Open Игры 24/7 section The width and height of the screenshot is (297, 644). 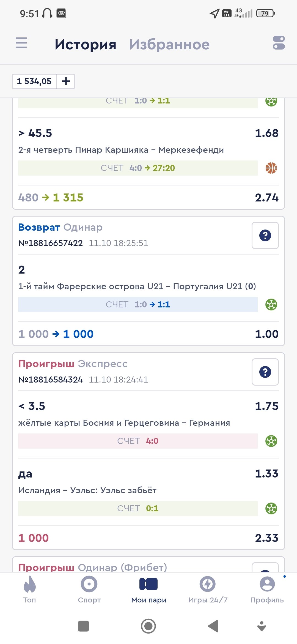(x=208, y=589)
